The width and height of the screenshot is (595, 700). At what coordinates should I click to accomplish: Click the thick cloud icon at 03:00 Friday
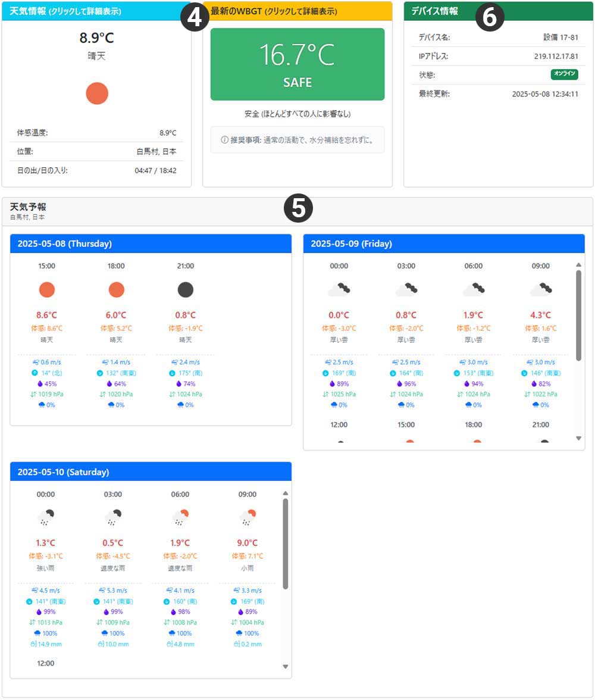[x=406, y=287]
